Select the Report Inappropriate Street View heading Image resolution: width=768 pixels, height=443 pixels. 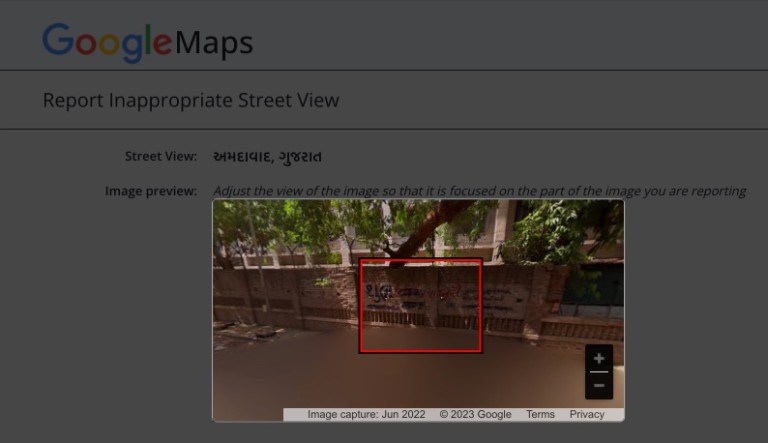pos(190,100)
